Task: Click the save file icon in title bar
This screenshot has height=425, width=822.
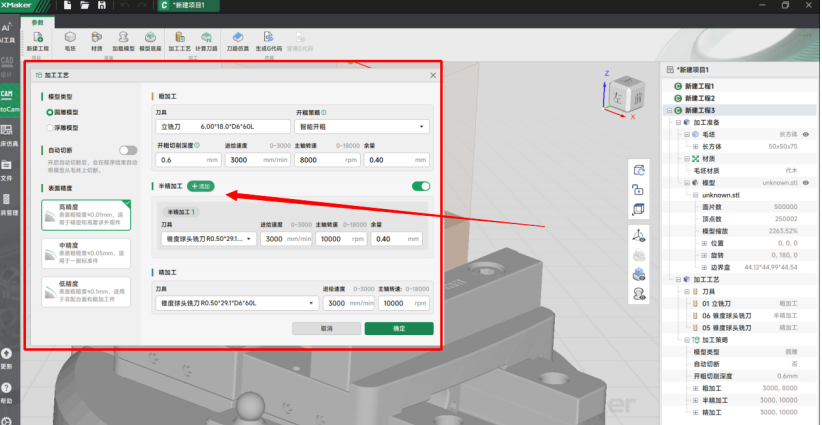Action: point(102,6)
